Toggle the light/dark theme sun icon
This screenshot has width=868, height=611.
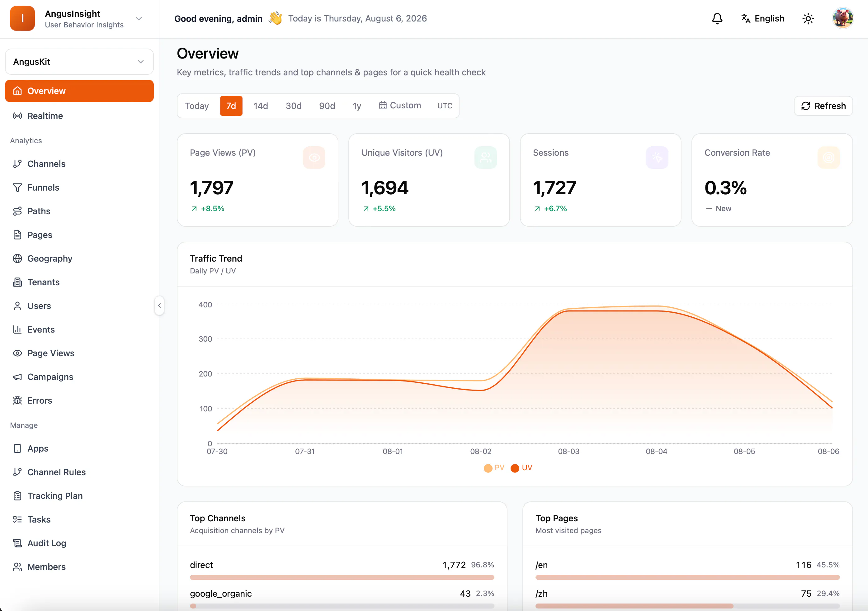click(x=808, y=18)
